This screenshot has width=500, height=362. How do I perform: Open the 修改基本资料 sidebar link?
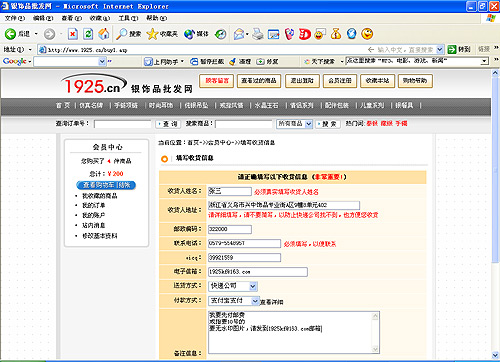100,236
